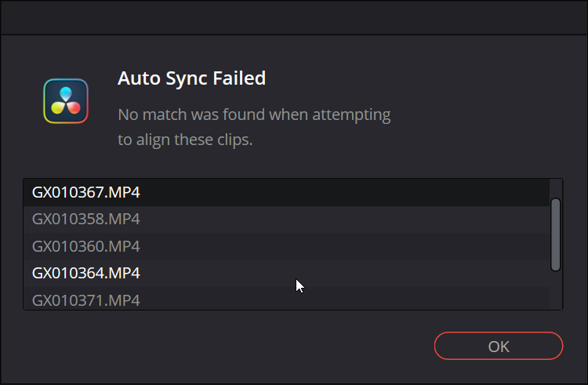Click the clip list scrollbar thumb
Viewport: 588px width, 385px height.
(x=555, y=234)
